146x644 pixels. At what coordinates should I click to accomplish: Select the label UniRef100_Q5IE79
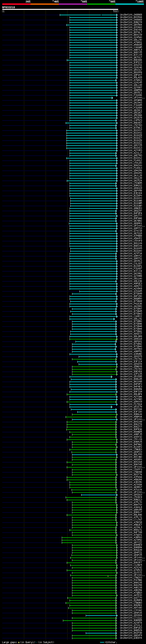pos(131,407)
